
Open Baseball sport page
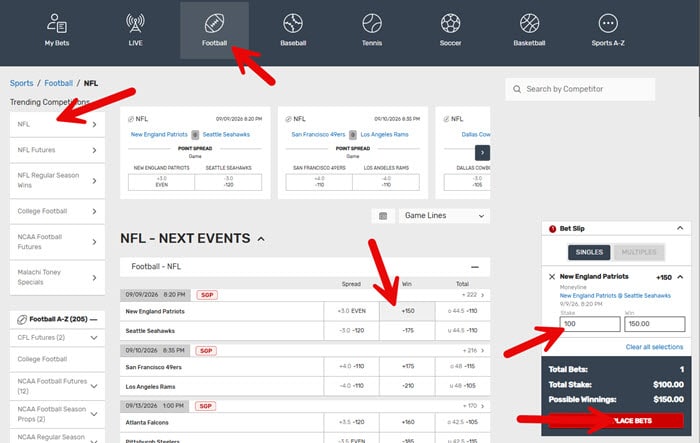pyautogui.click(x=293, y=30)
